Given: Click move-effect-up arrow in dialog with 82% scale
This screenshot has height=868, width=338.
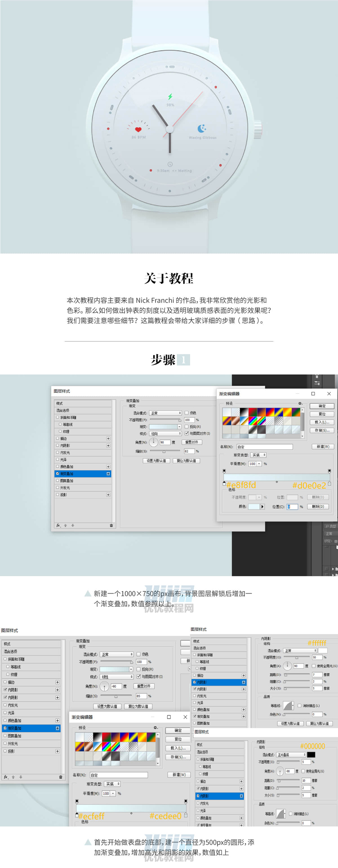Looking at the screenshot, I should point(65,526).
